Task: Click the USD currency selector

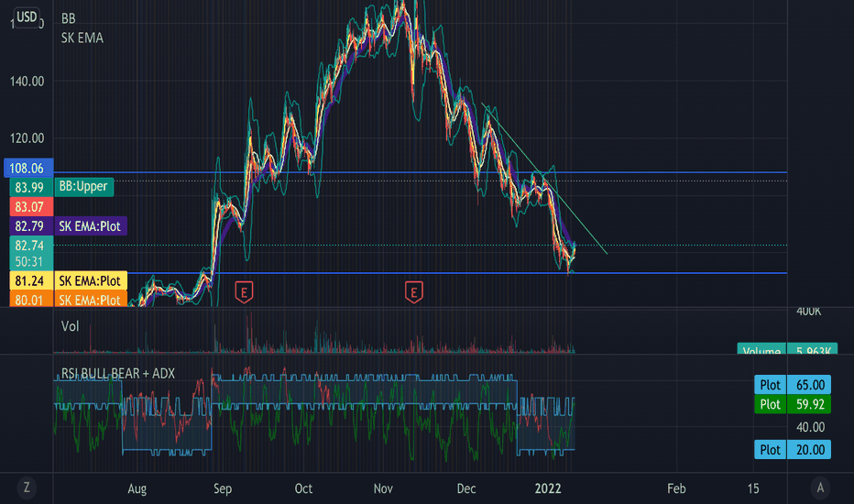Action: [x=27, y=16]
